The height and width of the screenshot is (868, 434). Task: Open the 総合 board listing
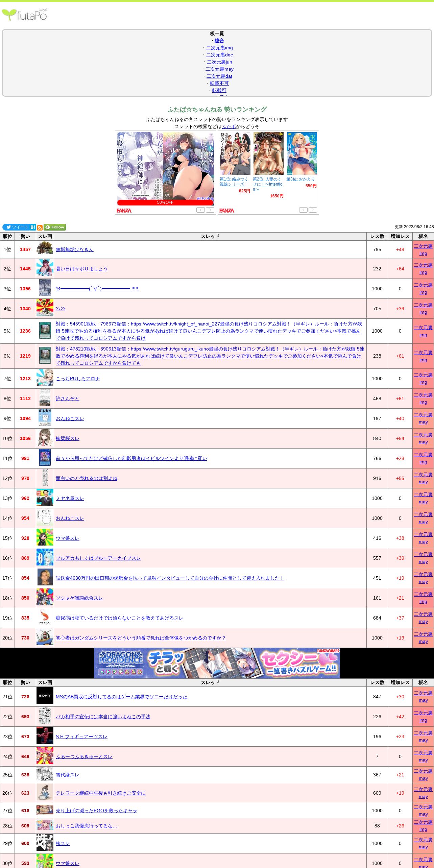pyautogui.click(x=219, y=41)
